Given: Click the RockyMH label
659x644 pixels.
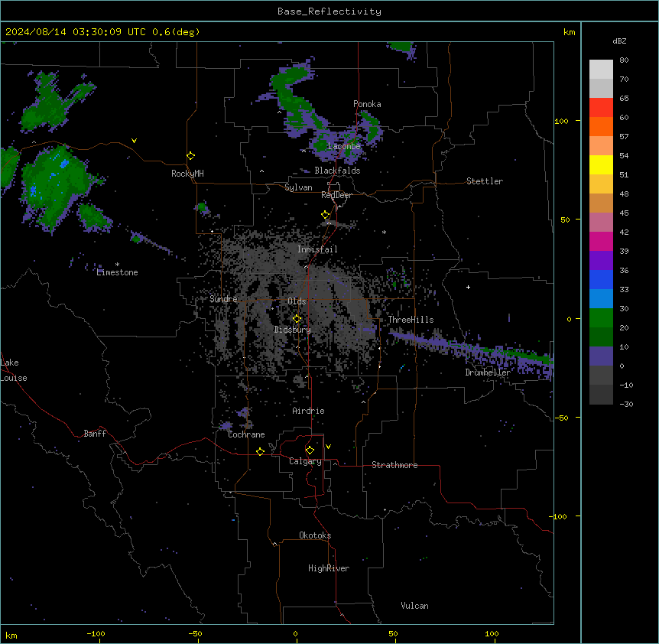Looking at the screenshot, I should click(187, 174).
